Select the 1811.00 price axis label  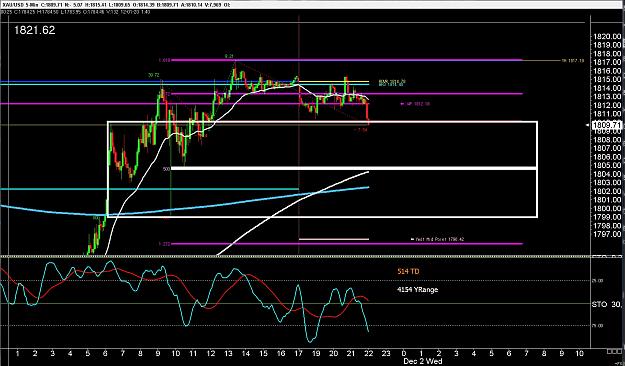pos(607,114)
